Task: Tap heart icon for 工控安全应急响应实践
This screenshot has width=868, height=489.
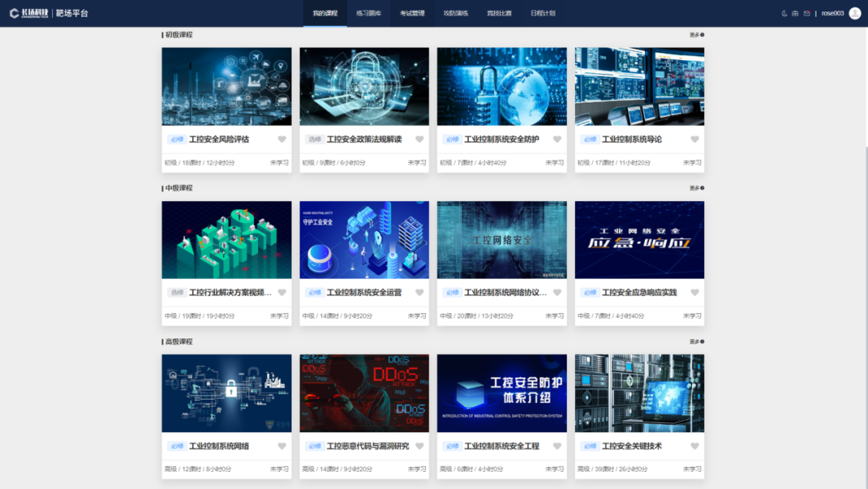Action: 695,293
